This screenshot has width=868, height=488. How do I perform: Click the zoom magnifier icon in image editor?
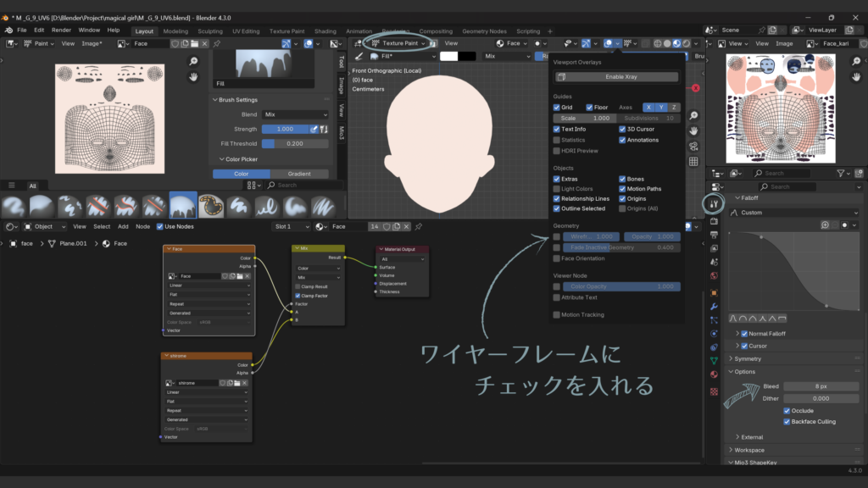click(193, 61)
